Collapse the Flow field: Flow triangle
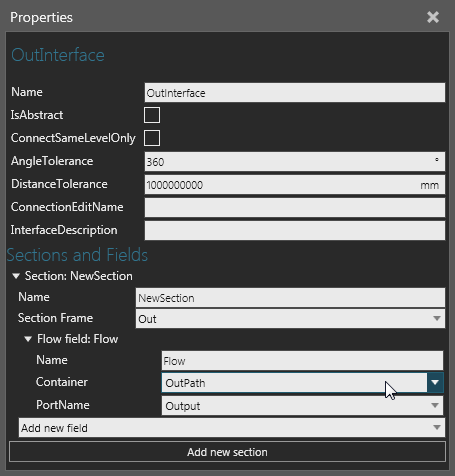 (x=28, y=339)
